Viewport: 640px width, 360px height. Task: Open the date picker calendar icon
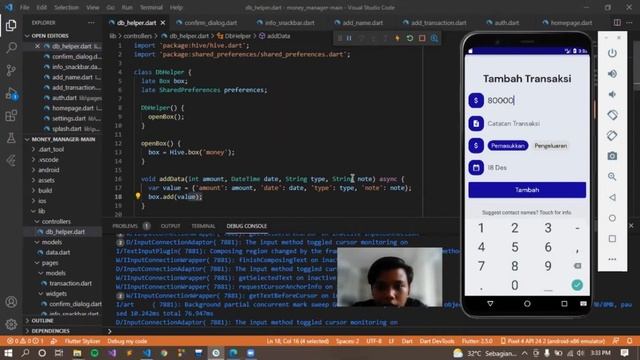476,168
